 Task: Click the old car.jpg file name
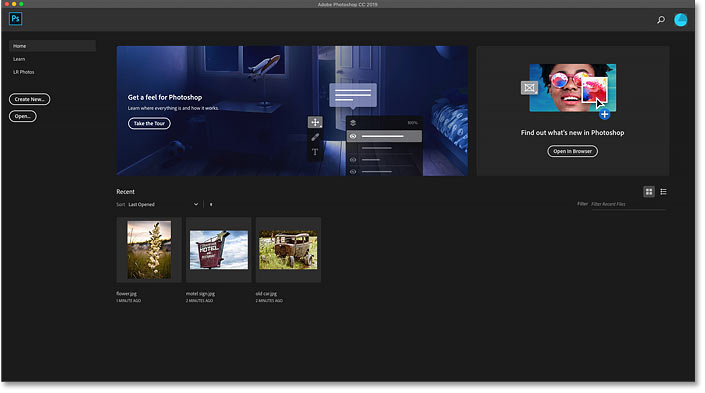click(266, 294)
